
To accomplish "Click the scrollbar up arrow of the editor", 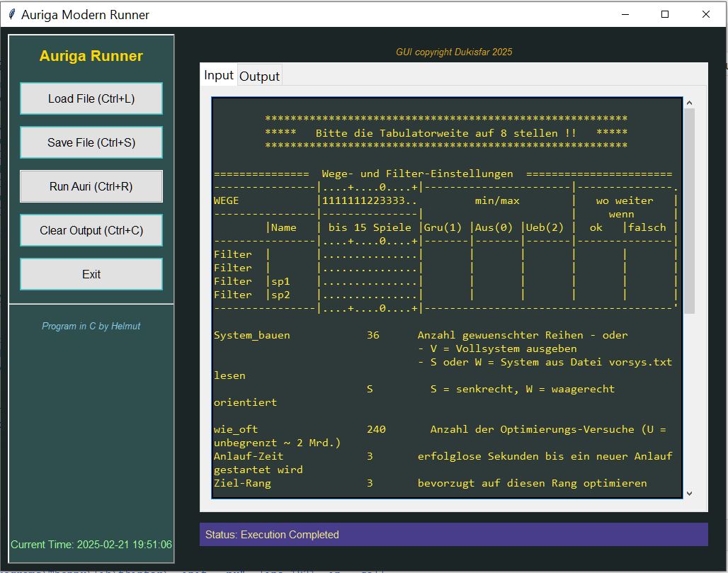I will (x=689, y=103).
